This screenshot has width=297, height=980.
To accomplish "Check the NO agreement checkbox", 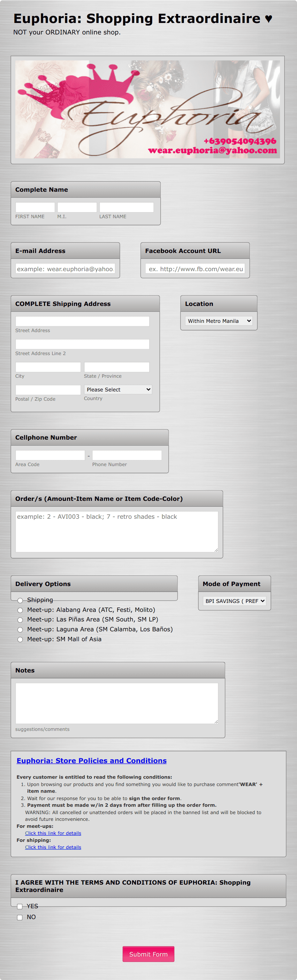I will pyautogui.click(x=20, y=917).
